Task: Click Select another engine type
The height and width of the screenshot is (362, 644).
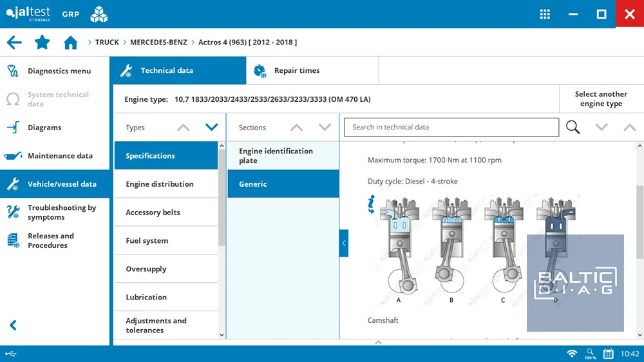Action: pos(601,99)
